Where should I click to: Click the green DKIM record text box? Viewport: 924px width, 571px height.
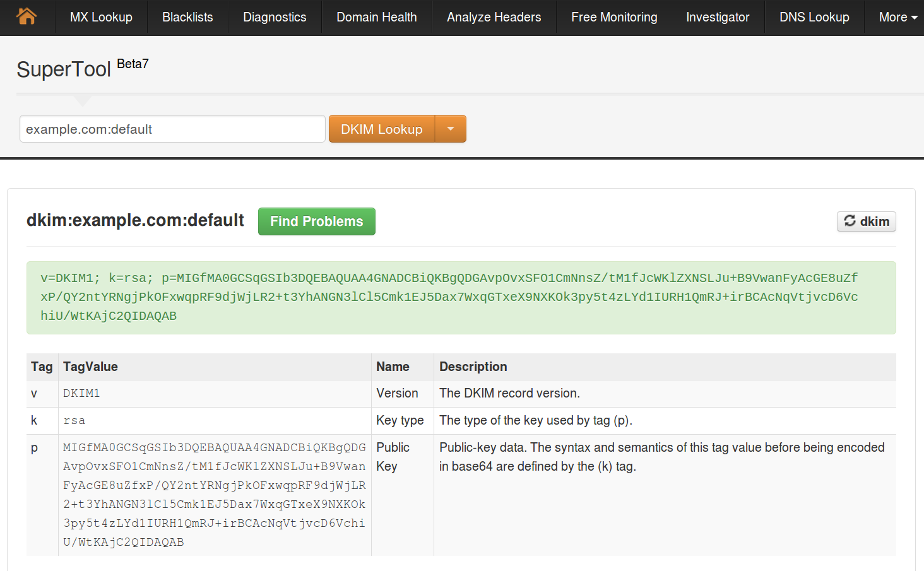click(461, 298)
